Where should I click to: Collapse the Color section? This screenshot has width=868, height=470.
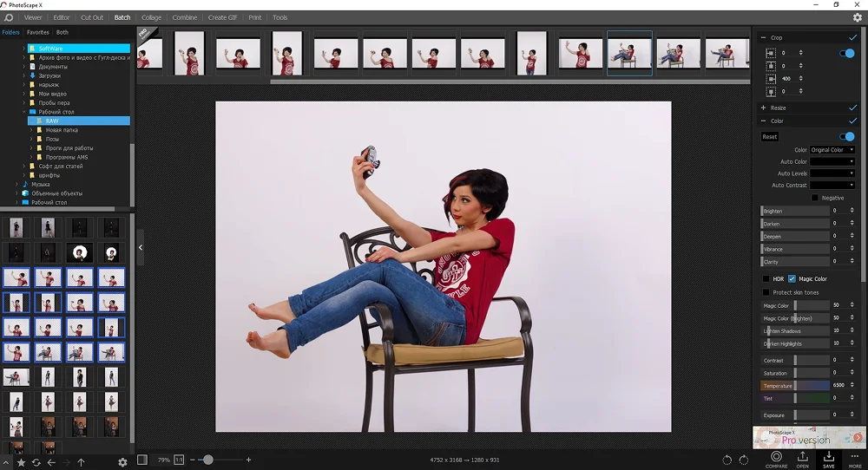pyautogui.click(x=763, y=121)
